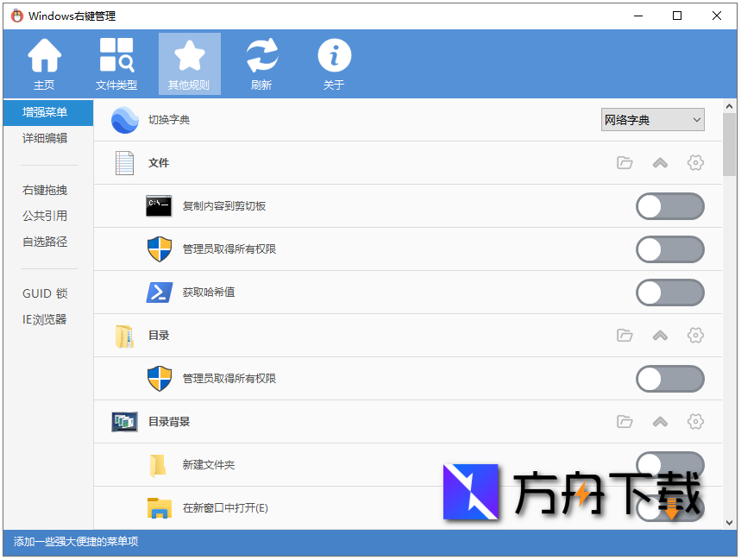Turn on 获取哈希值 switch

click(x=670, y=293)
